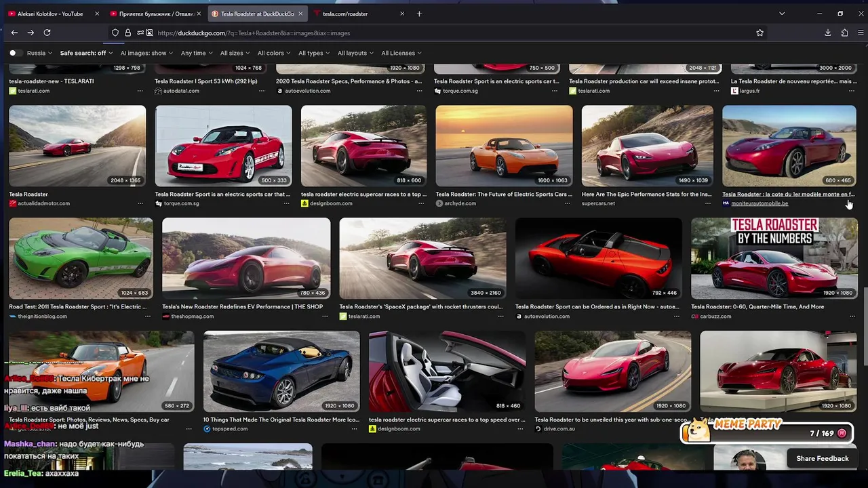This screenshot has height=488, width=868.
Task: Open three-dot menu for theignitionblog.com result
Action: [x=148, y=317]
